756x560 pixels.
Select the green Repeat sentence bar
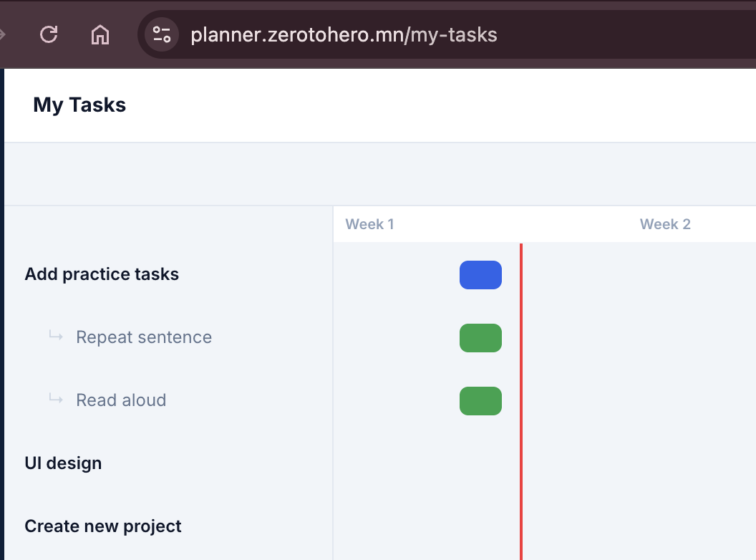[x=480, y=338]
